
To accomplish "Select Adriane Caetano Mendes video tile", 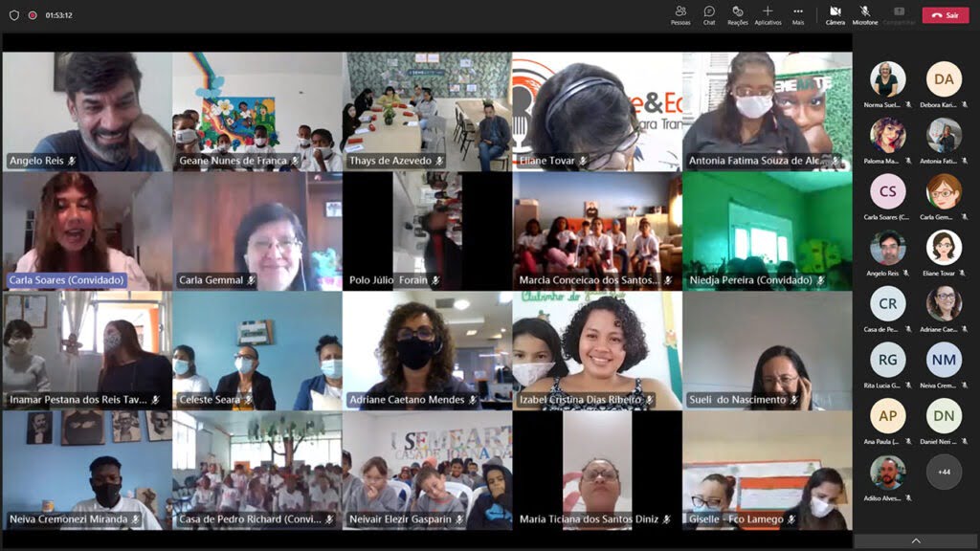I will coord(427,350).
